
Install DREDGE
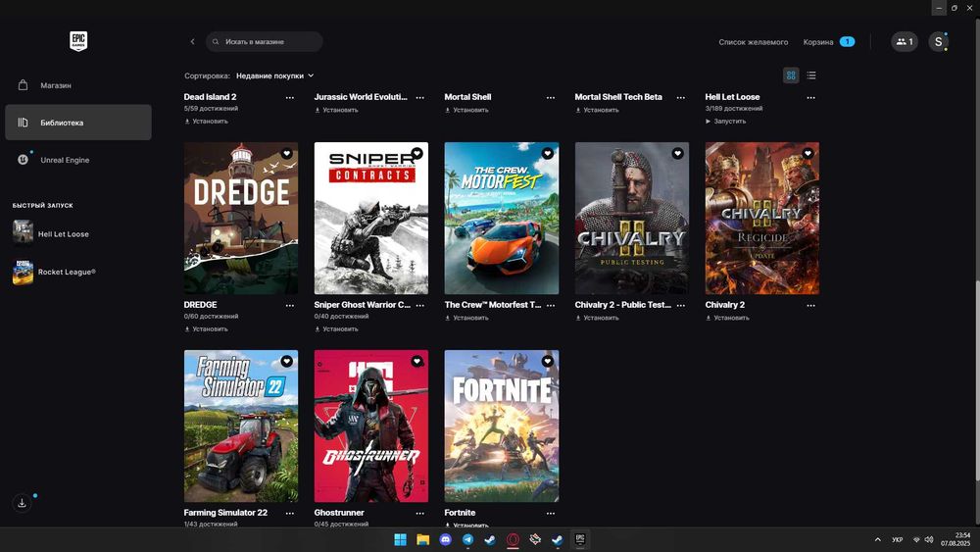pyautogui.click(x=206, y=328)
